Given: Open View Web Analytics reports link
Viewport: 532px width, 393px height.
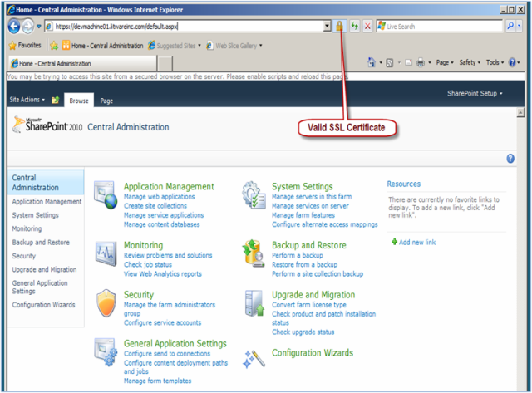Looking at the screenshot, I should click(163, 274).
